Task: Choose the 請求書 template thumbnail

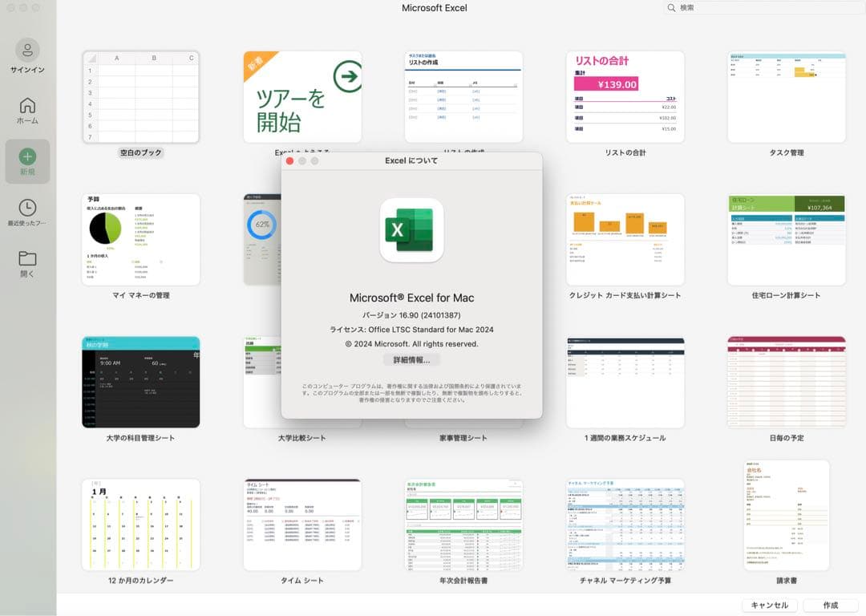Action: (x=787, y=515)
